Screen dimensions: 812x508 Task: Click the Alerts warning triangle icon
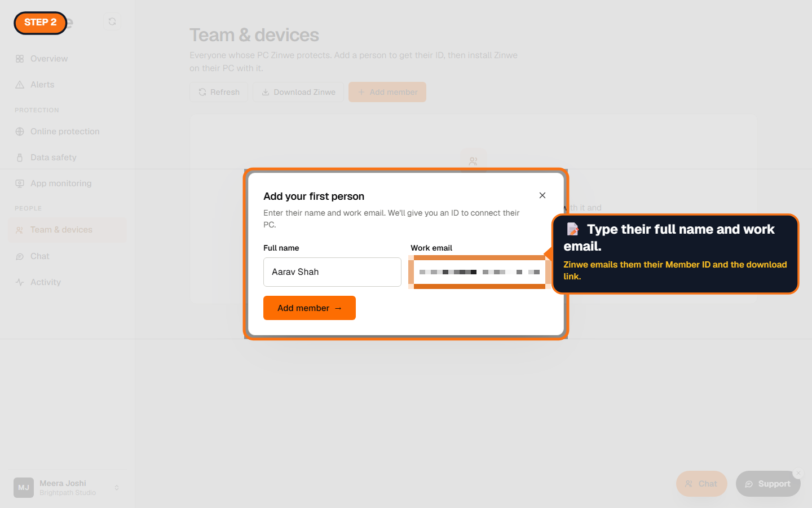coord(20,85)
